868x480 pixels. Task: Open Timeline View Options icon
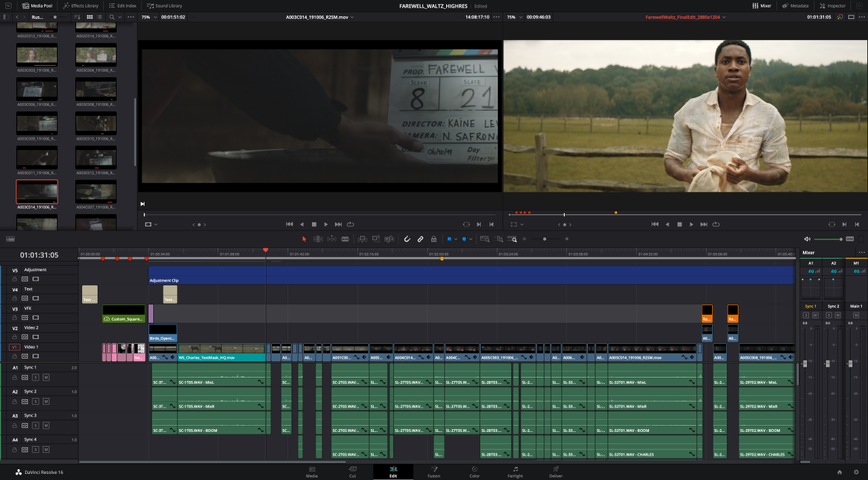coord(10,239)
